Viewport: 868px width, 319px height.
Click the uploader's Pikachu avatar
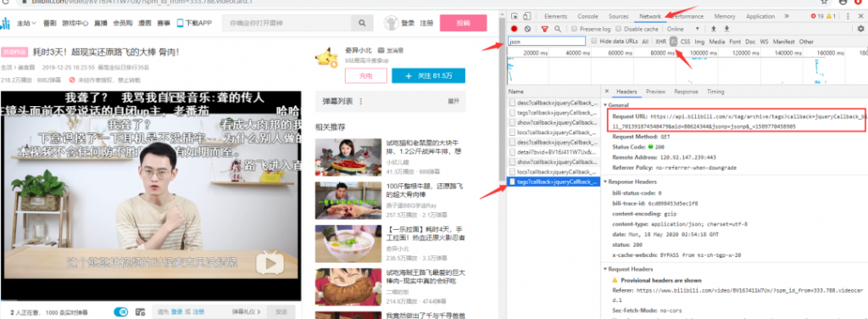coord(326,57)
